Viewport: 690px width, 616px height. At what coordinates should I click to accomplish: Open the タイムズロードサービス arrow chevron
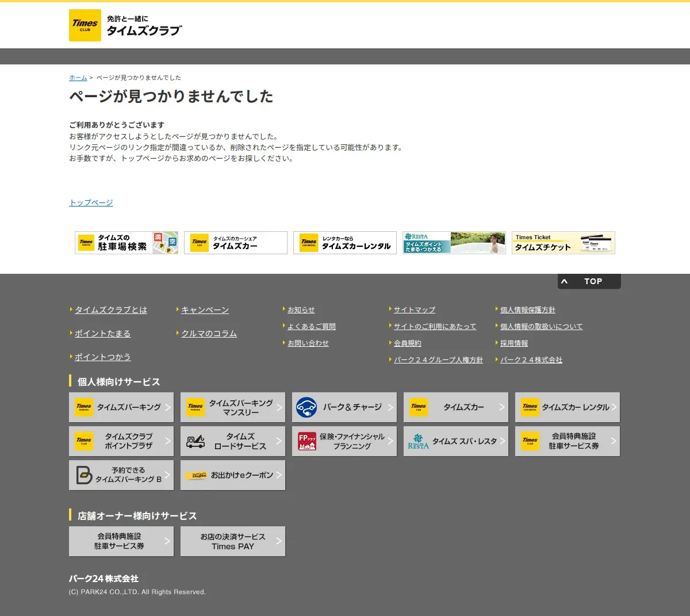point(279,441)
